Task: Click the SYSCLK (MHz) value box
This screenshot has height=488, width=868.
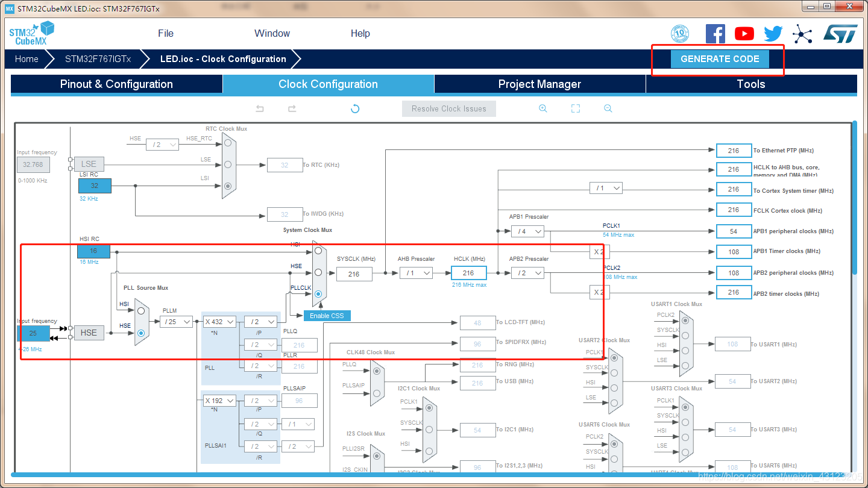Action: [x=354, y=274]
